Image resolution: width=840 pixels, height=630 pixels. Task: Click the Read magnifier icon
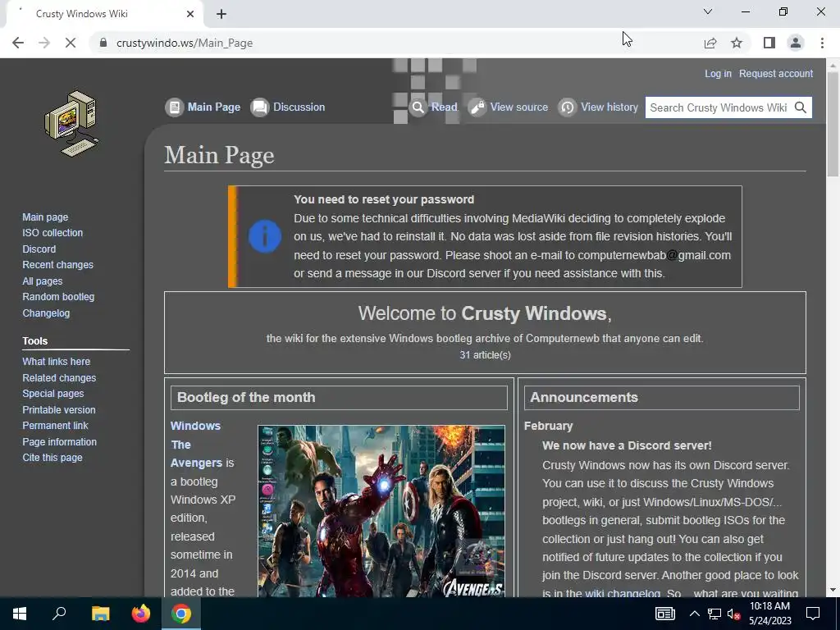418,107
